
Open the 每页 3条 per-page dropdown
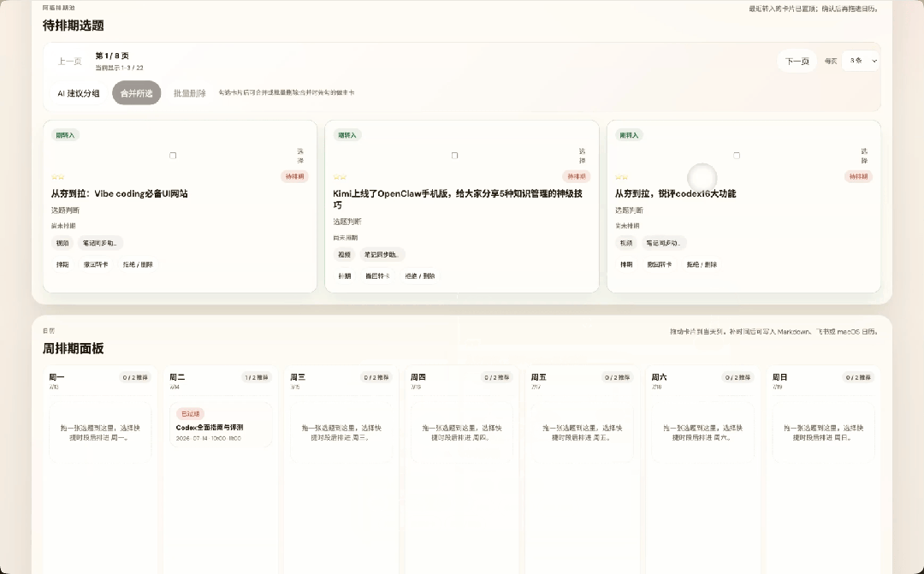click(861, 61)
